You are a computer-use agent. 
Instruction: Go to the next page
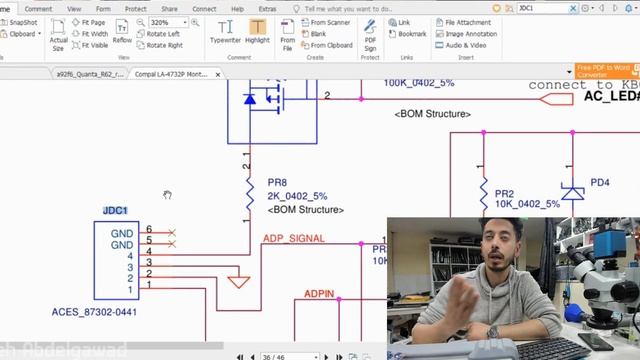(x=326, y=357)
